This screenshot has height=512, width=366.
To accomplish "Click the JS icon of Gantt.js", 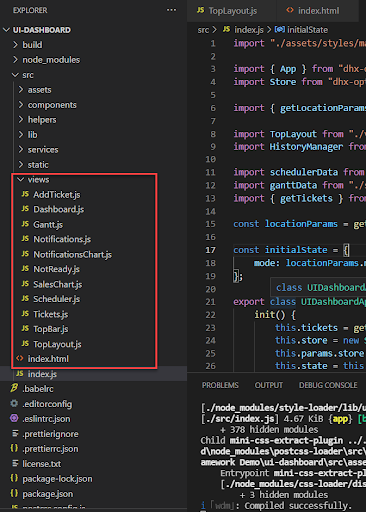I will tap(25, 224).
